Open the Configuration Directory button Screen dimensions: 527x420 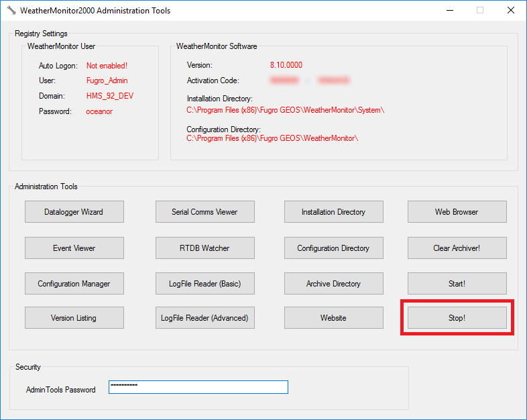334,248
